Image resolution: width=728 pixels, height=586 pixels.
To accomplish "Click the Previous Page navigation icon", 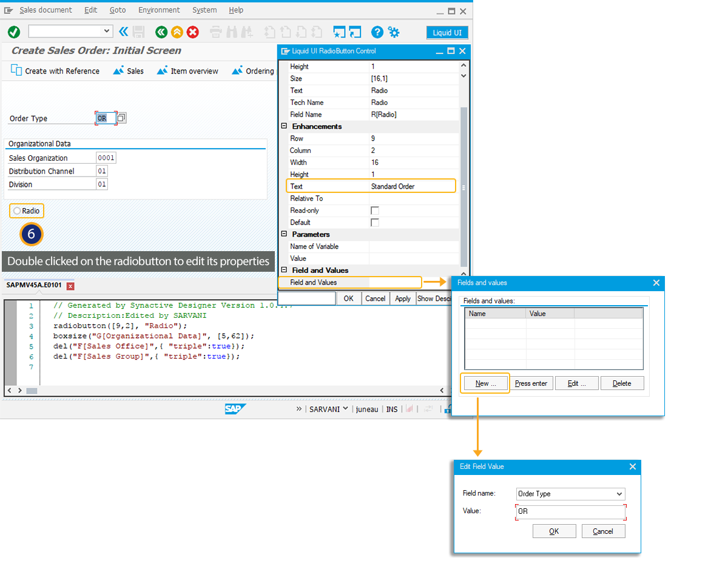I will pos(285,32).
